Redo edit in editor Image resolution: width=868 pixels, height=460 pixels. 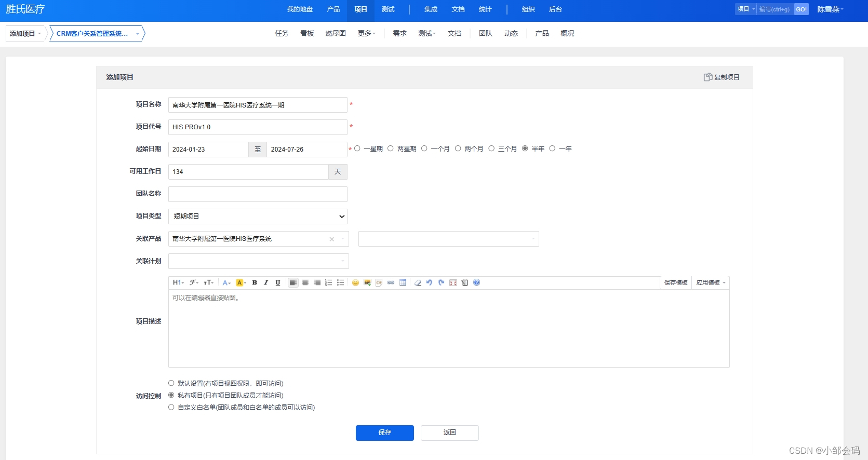click(441, 282)
